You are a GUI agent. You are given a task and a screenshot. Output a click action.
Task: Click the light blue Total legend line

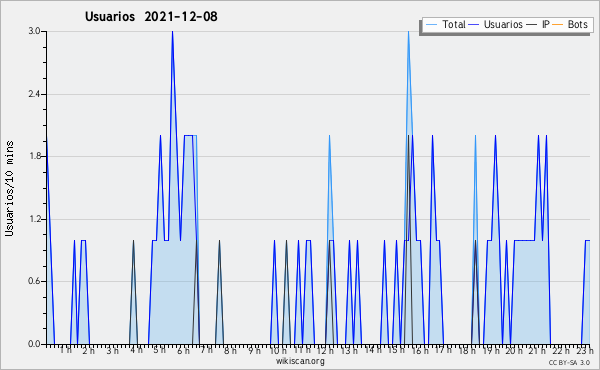431,25
